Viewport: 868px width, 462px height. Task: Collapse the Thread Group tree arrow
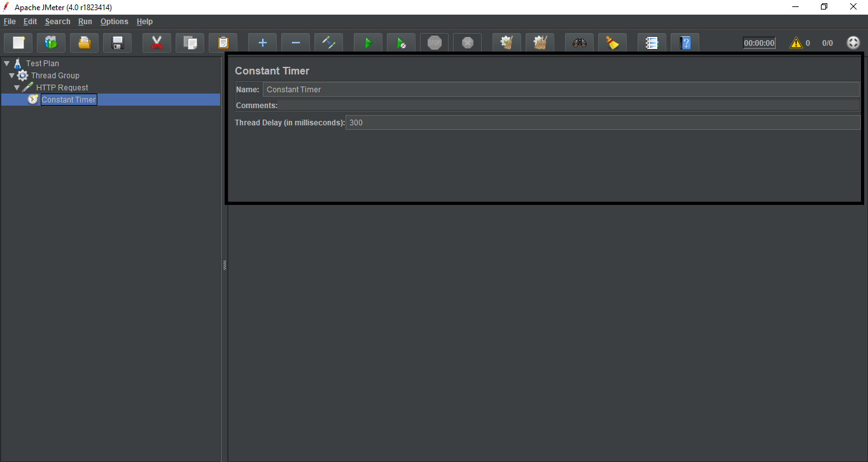tap(11, 76)
